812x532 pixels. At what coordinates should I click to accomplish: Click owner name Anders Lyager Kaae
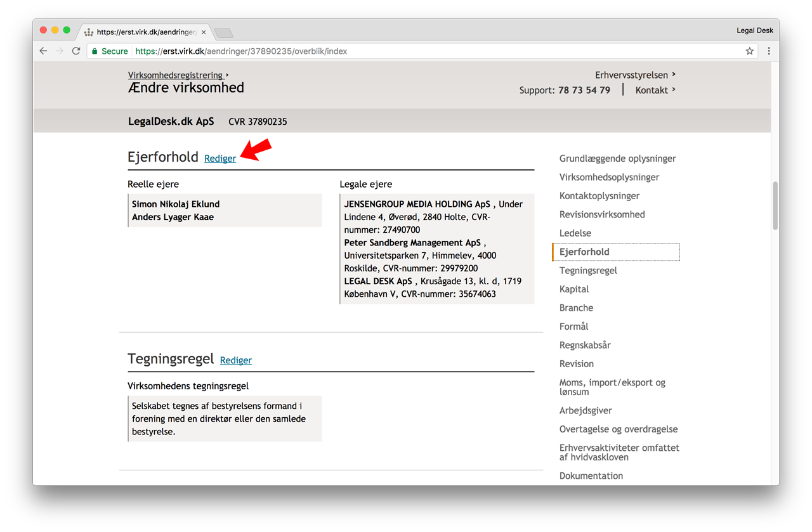pyautogui.click(x=173, y=217)
